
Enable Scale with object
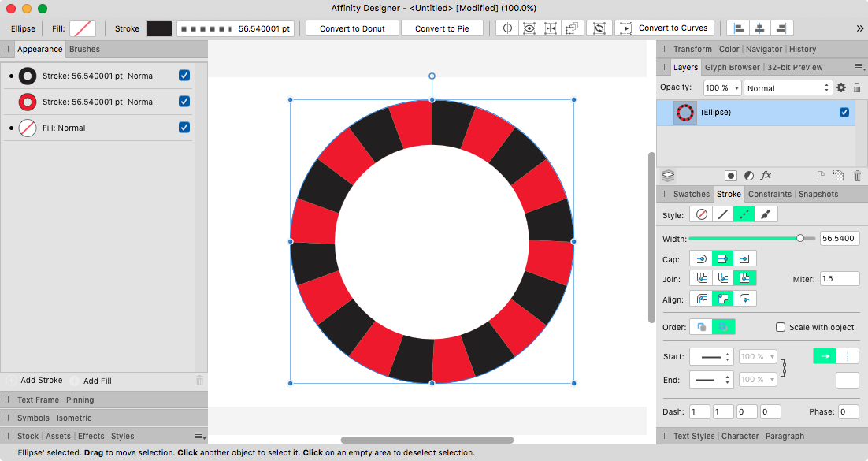pos(781,327)
